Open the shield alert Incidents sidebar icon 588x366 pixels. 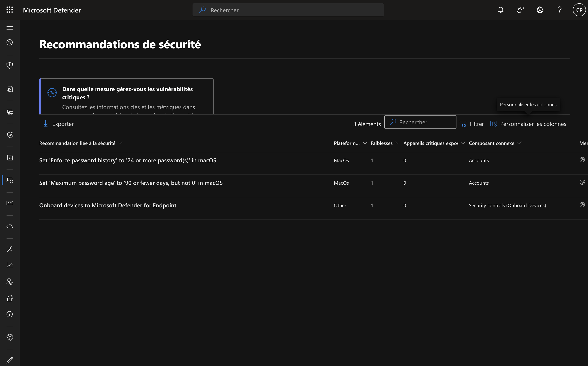[10, 65]
